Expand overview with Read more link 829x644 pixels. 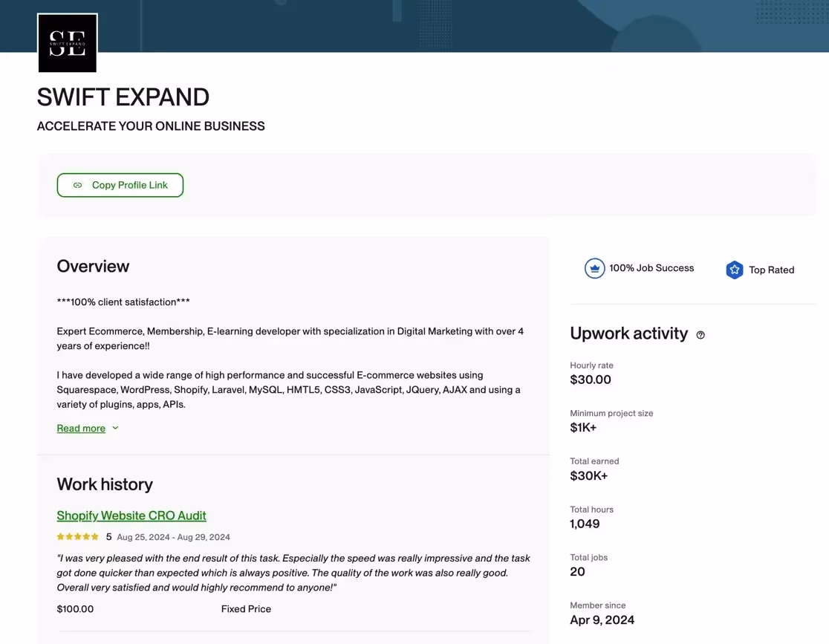[81, 429]
